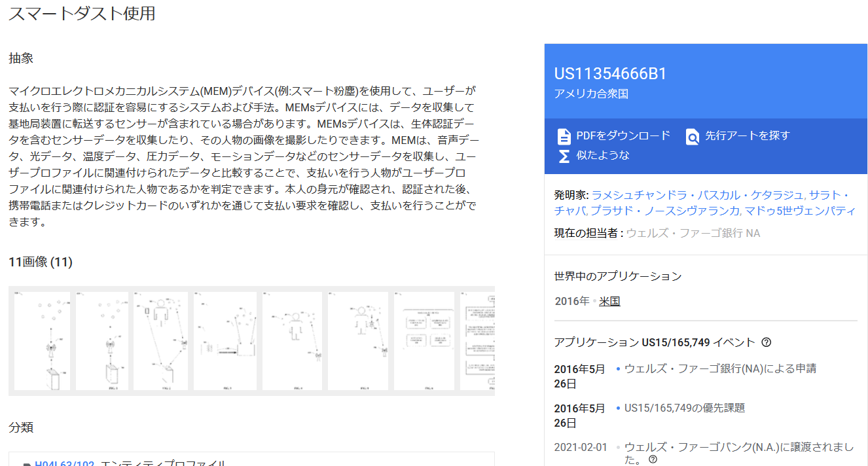The width and height of the screenshot is (868, 466).
Task: Open flowchart thumbnail at gallery edge
Action: point(477,341)
